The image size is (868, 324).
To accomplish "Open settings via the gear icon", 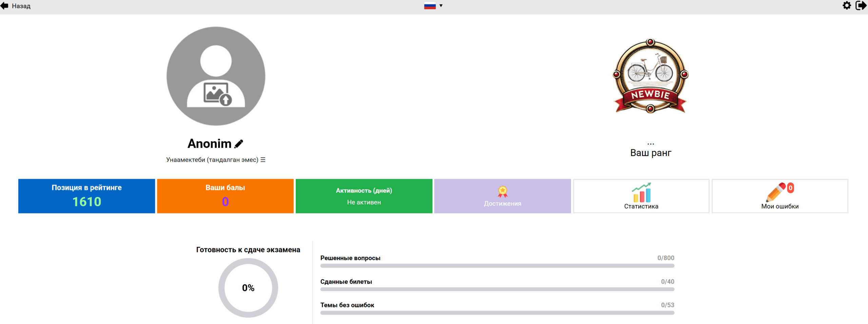I will 847,5.
